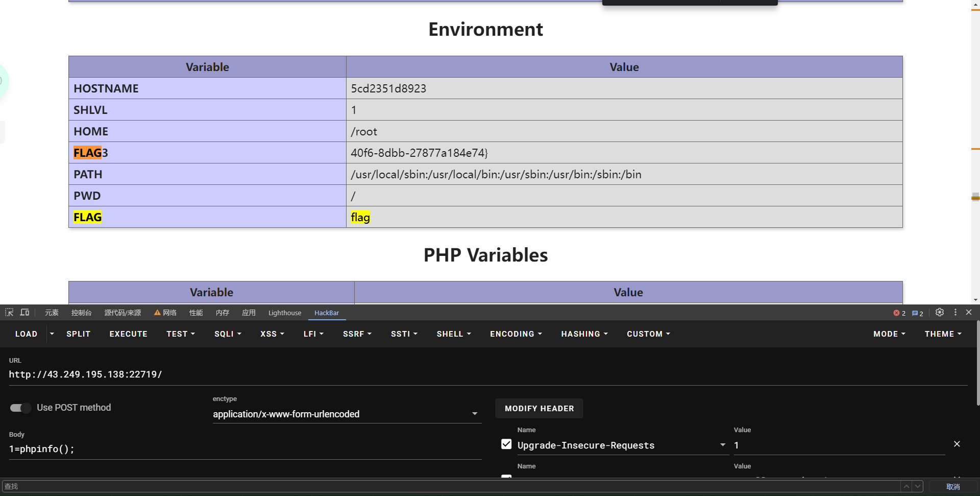Click into the URL input field
980x496 pixels.
click(x=488, y=374)
